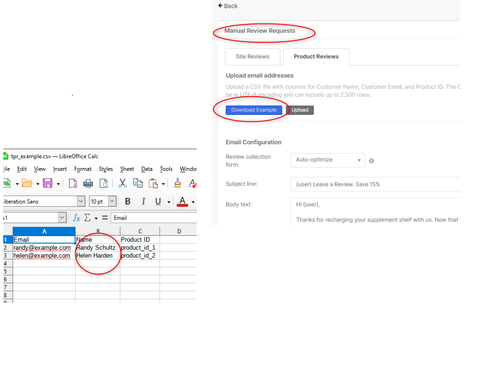
Task: Select row 2 header
Action: [x=7, y=248]
